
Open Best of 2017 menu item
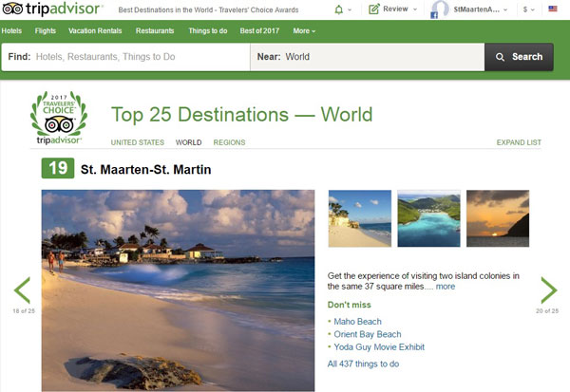[x=259, y=31]
